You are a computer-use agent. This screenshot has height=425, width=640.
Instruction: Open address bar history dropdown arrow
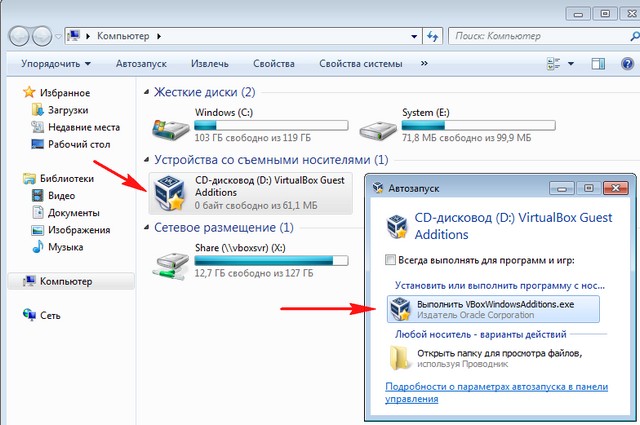(x=414, y=36)
